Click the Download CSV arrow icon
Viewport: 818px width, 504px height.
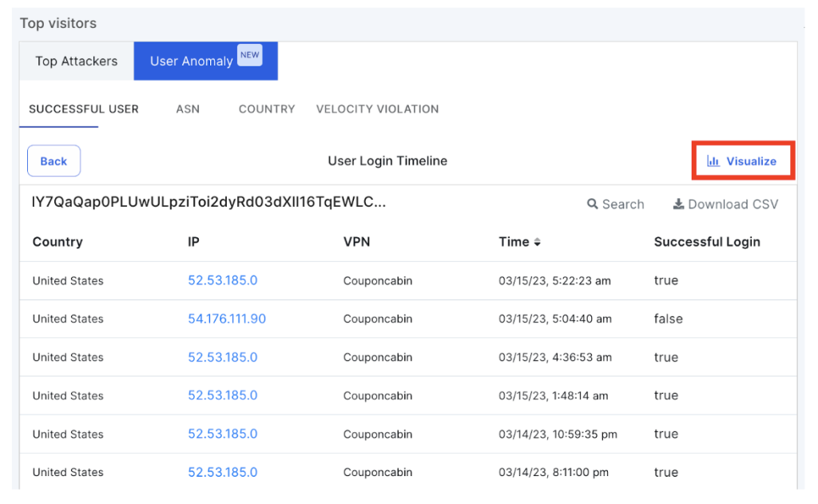click(678, 204)
